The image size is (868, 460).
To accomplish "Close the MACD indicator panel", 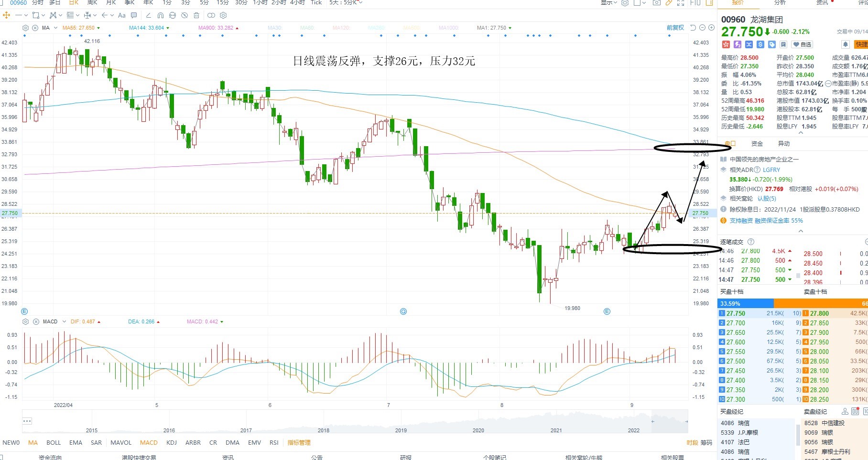I will (35, 321).
